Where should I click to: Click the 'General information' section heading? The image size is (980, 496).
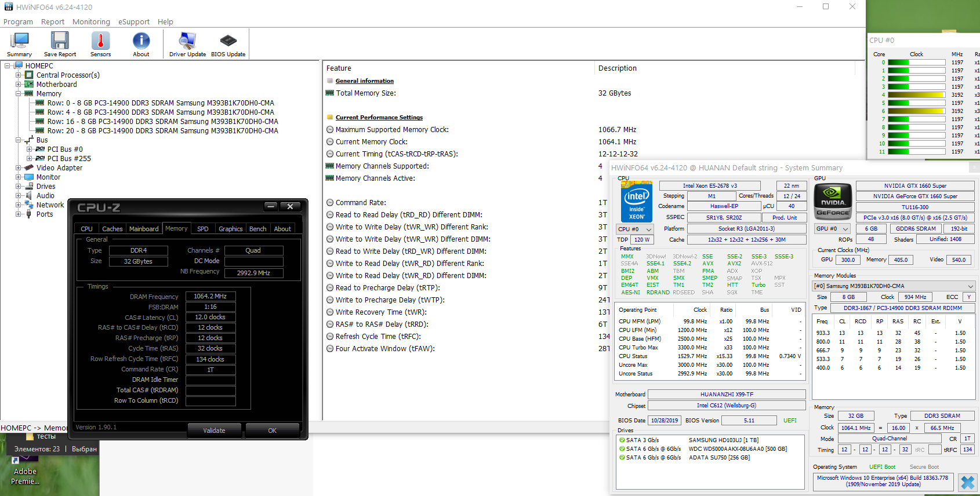pos(364,81)
